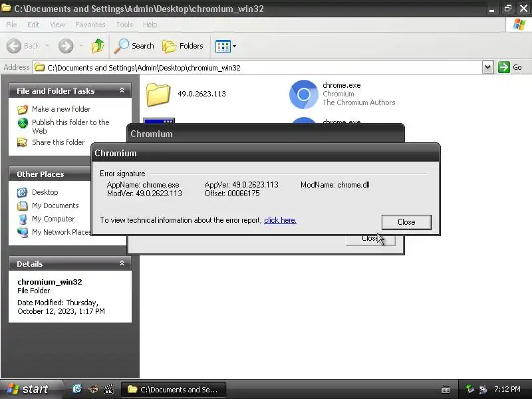Image resolution: width=532 pixels, height=399 pixels.
Task: Click the Make a new folder icon
Action: pos(23,109)
